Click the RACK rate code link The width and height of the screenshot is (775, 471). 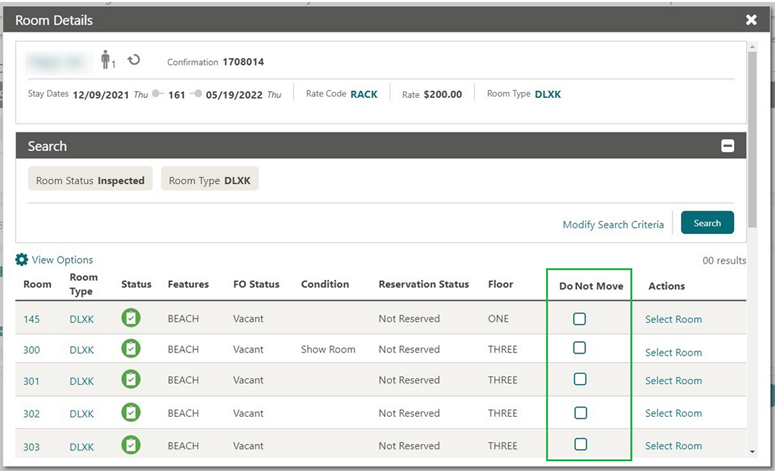[x=364, y=94]
